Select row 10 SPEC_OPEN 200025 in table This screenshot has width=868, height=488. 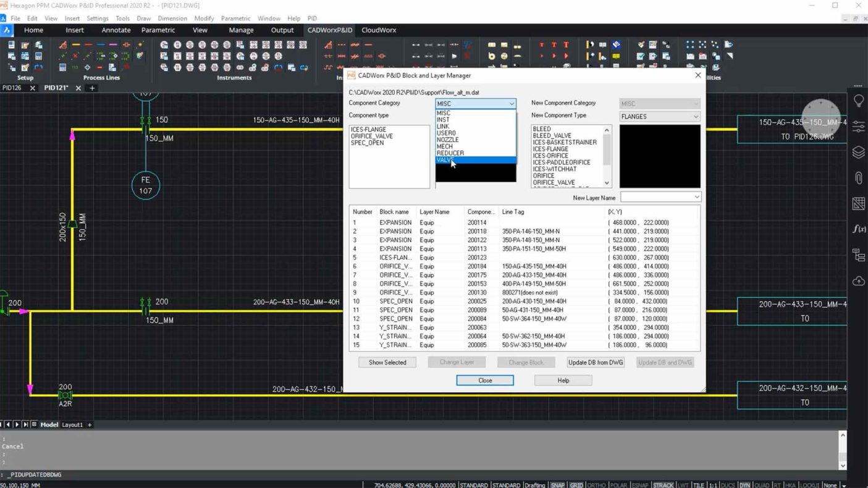click(x=525, y=301)
